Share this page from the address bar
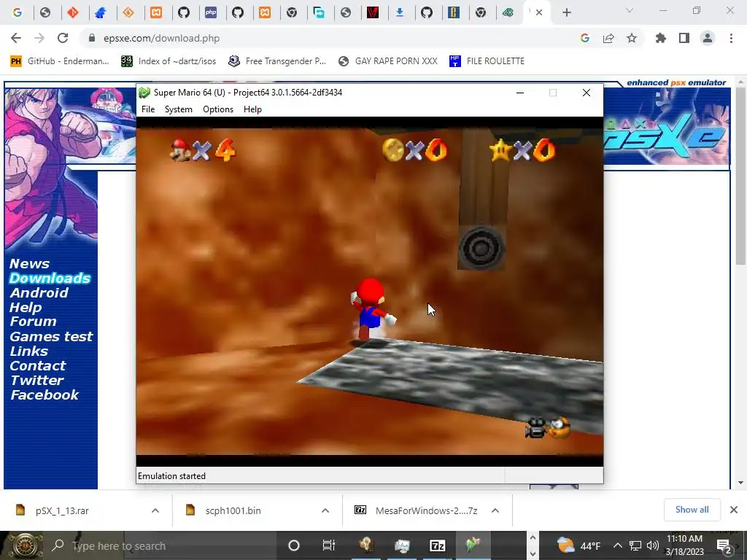Image resolution: width=747 pixels, height=560 pixels. (x=608, y=38)
